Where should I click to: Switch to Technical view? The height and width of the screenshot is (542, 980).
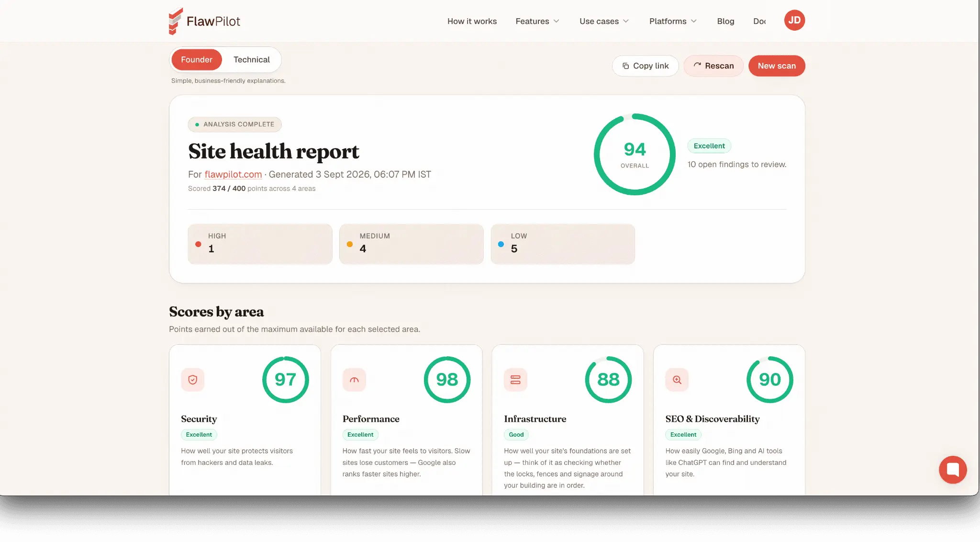pyautogui.click(x=252, y=60)
